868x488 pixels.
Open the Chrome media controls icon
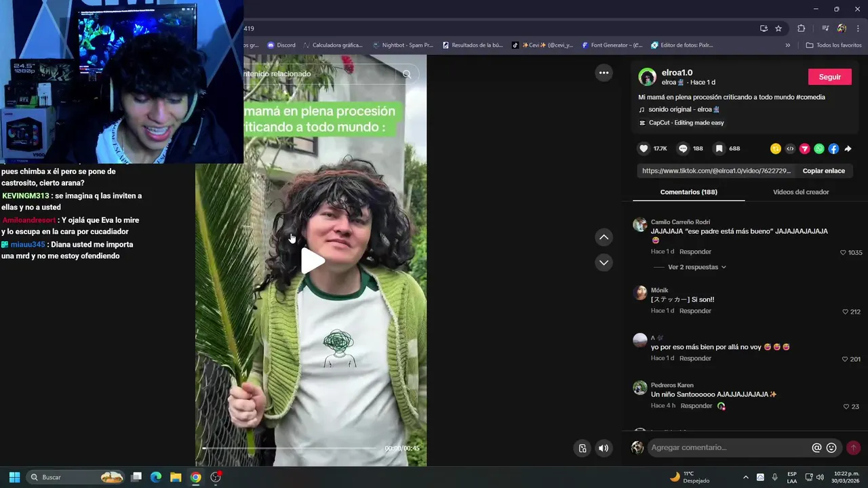pyautogui.click(x=825, y=28)
